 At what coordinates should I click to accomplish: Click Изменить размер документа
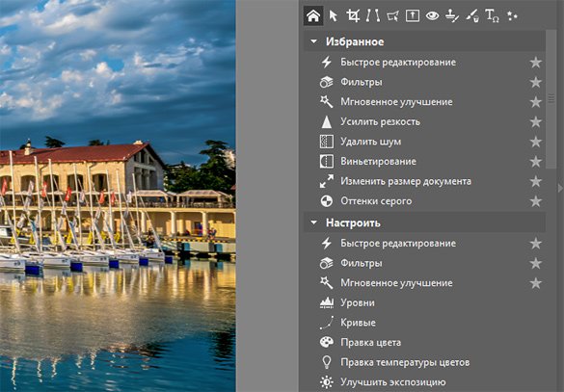406,181
